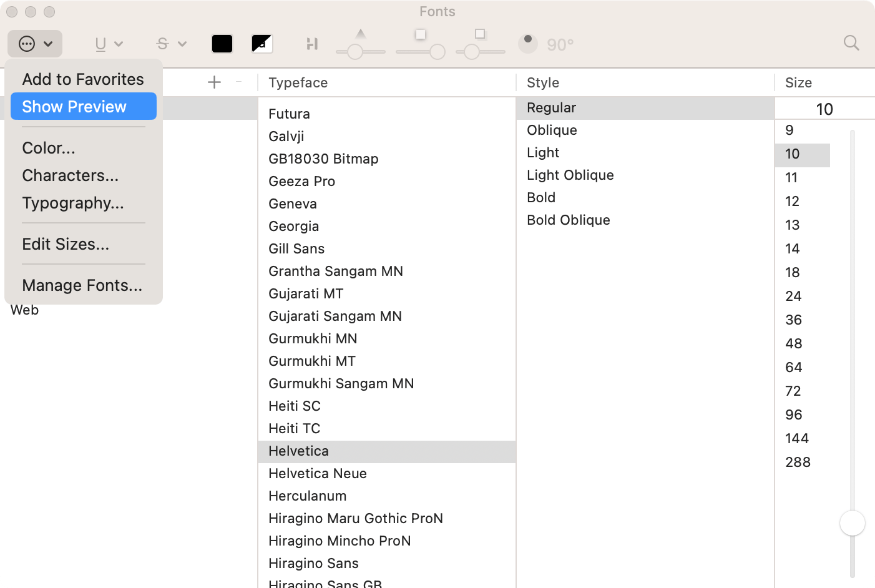Open the underline style dropdown
Screen dimensions: 875x588
[x=109, y=44]
